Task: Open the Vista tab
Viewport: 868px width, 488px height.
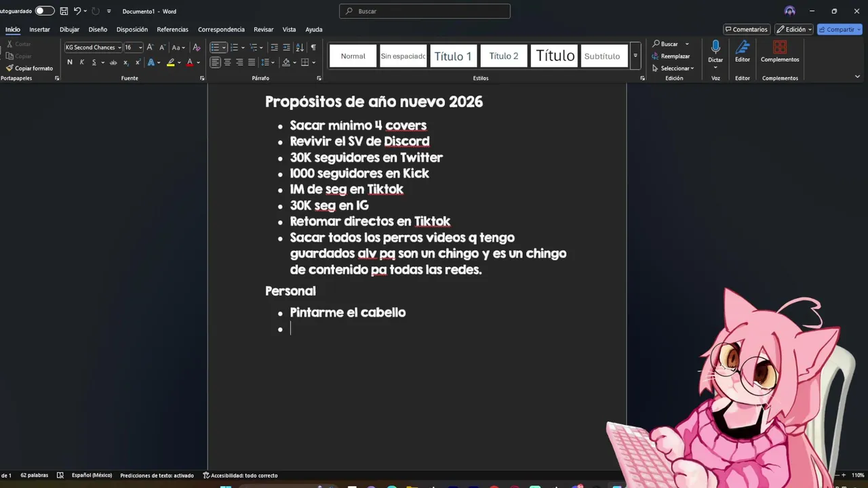Action: pyautogui.click(x=289, y=29)
